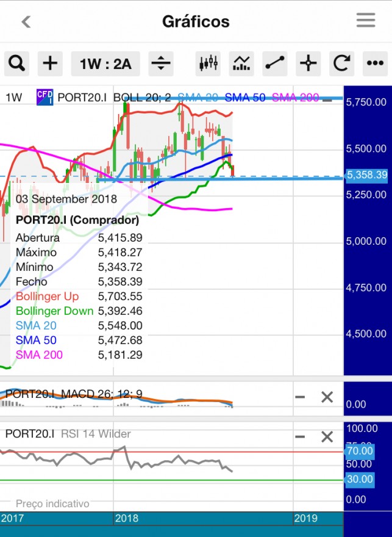The image size is (392, 537).
Task: Close the RSI indicator panel
Action: click(x=327, y=437)
